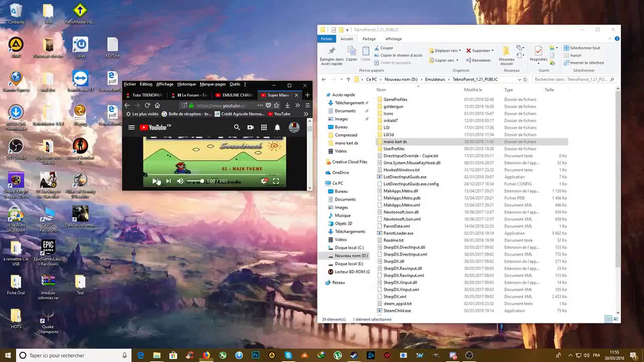Switch to Tuto TEKNOPARROT browser tab
644x362 pixels.
click(x=145, y=95)
